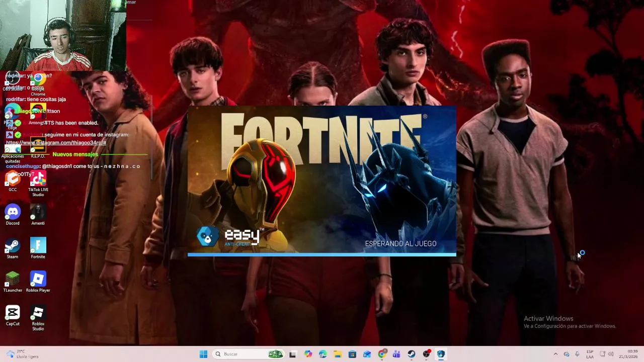Select the Google Chrome desktop icon
This screenshot has height=362, width=644.
click(x=38, y=83)
